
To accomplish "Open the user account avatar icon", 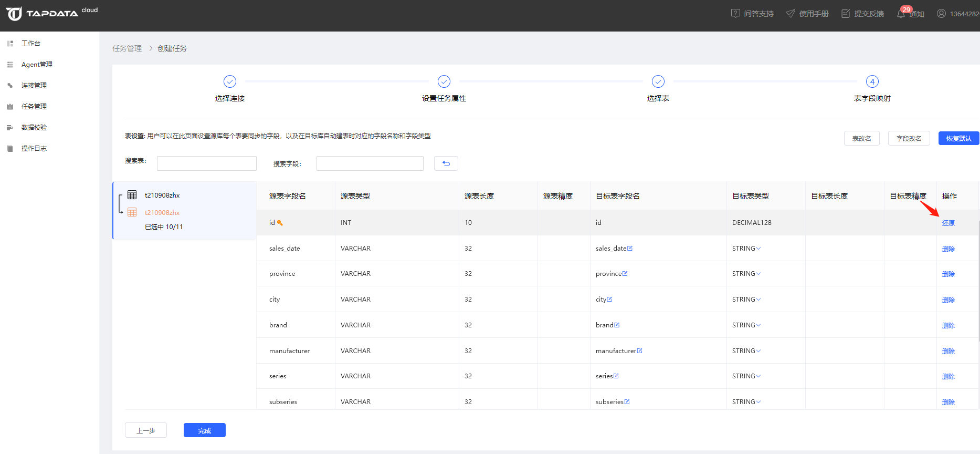I will pos(941,14).
